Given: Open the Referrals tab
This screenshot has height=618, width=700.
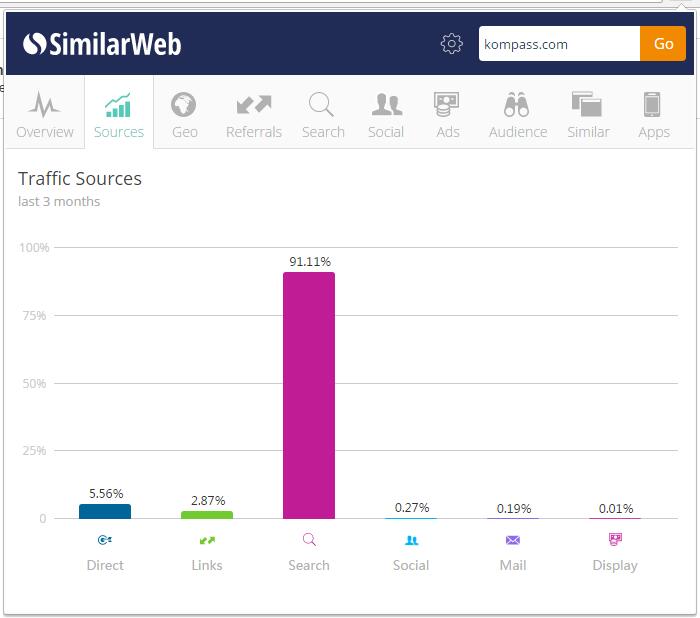Looking at the screenshot, I should click(x=254, y=114).
